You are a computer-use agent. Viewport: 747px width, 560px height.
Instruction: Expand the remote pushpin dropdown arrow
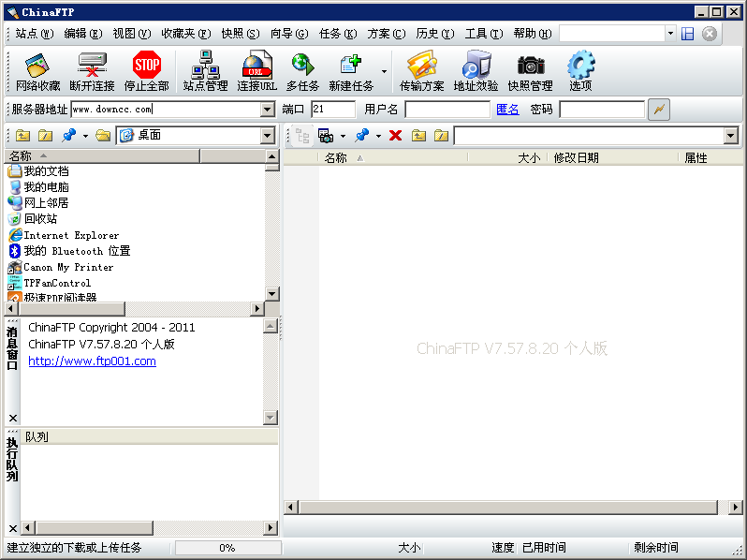(x=378, y=137)
